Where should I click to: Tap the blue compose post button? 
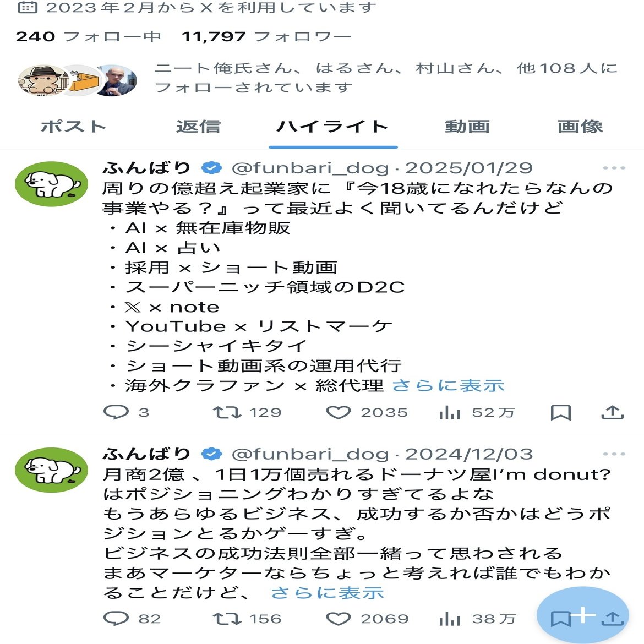pyautogui.click(x=583, y=615)
